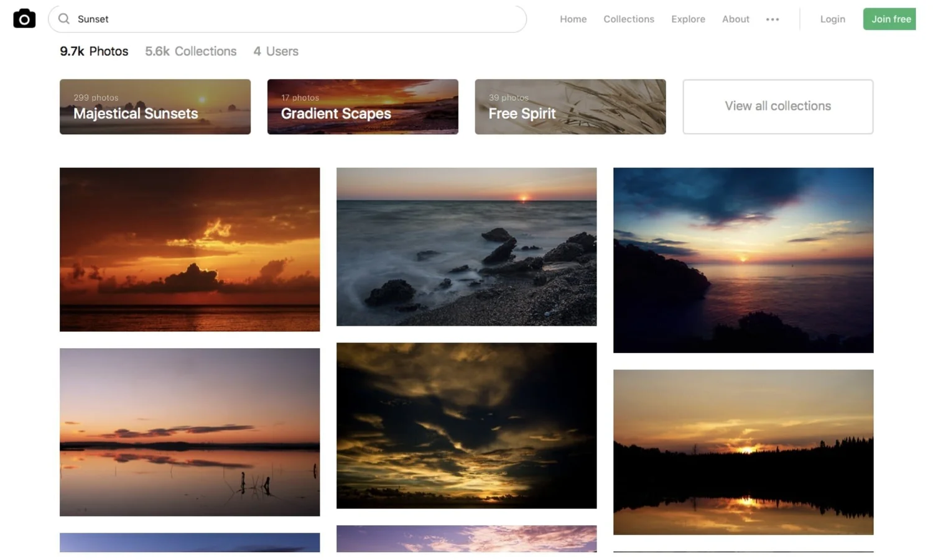Click the magnifying glass search icon
The width and height of the screenshot is (933, 560).
(63, 19)
